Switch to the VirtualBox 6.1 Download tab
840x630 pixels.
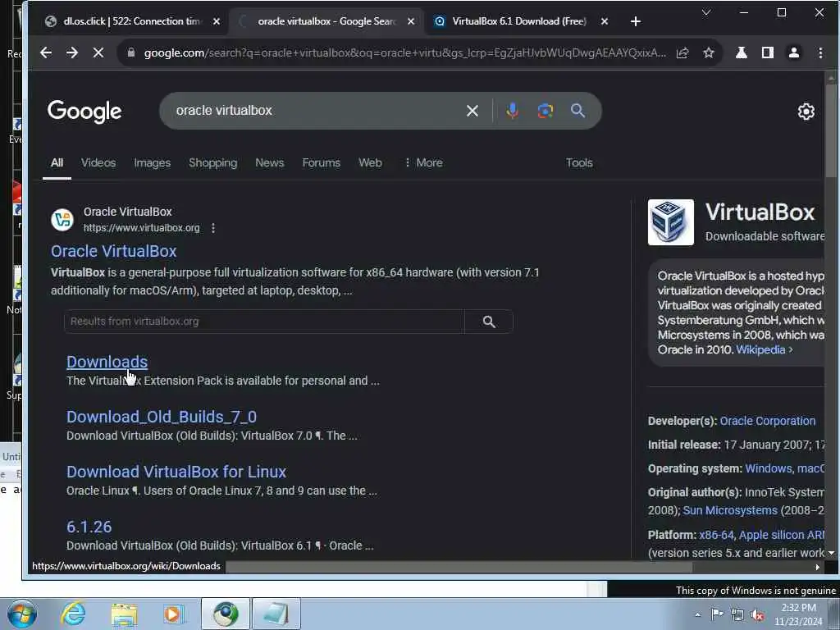pyautogui.click(x=518, y=21)
